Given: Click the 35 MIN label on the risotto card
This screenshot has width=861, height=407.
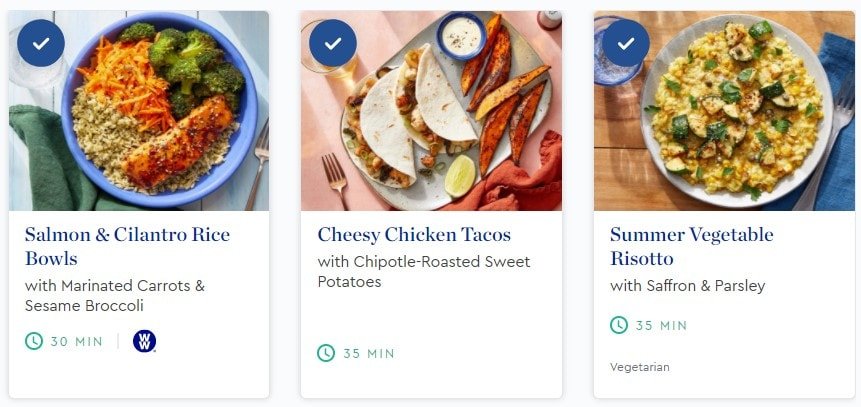Looking at the screenshot, I should tap(661, 325).
